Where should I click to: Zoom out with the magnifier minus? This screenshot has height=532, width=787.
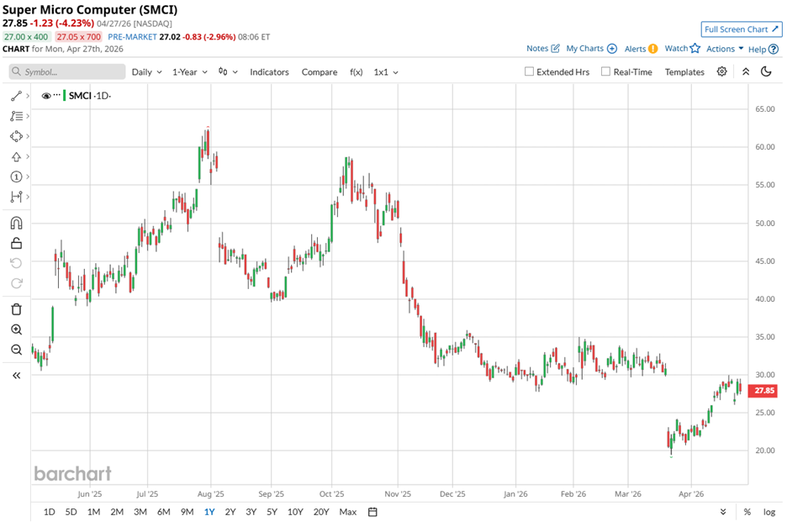click(16, 350)
